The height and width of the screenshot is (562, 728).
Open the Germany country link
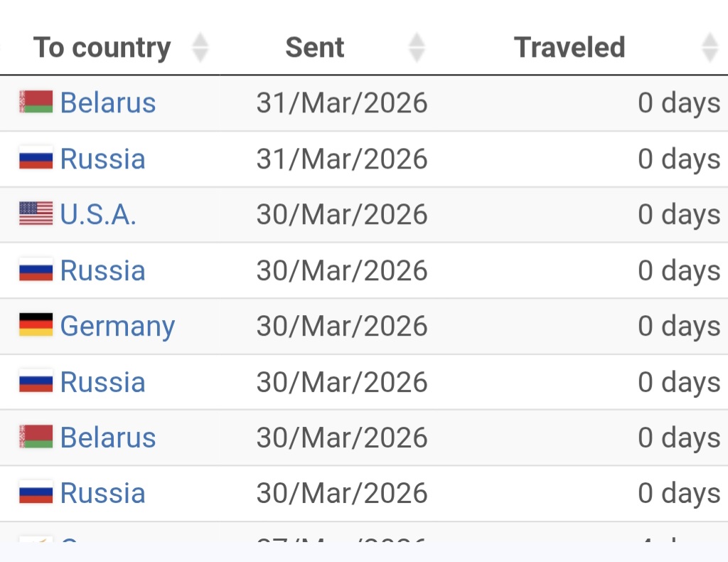pyautogui.click(x=117, y=326)
